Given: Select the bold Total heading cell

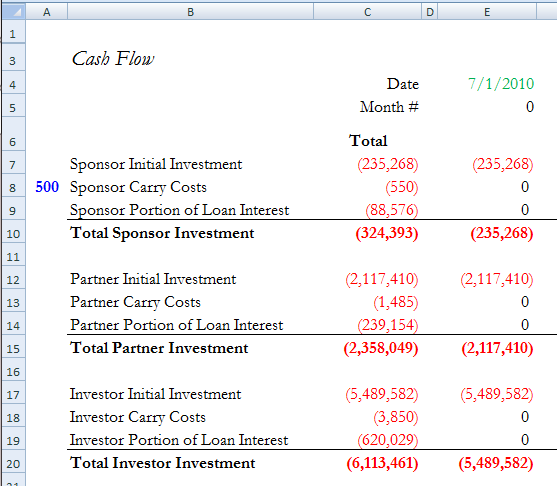Looking at the screenshot, I should [x=368, y=141].
